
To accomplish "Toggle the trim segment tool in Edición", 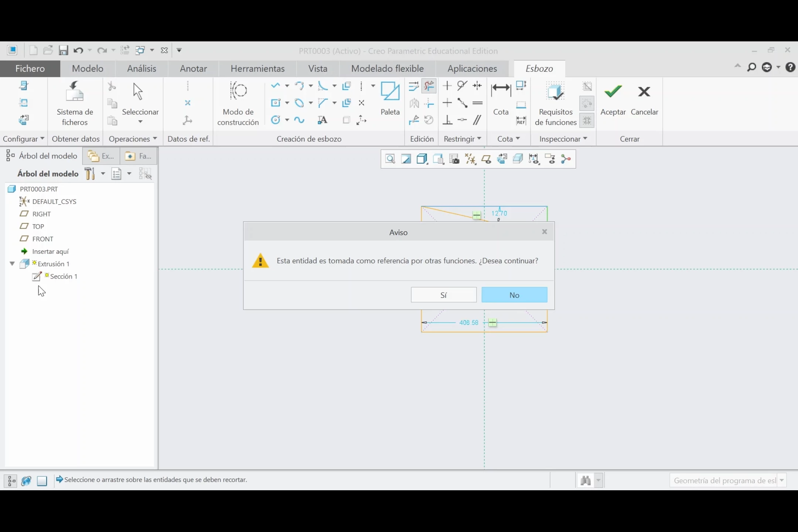I will point(429,86).
